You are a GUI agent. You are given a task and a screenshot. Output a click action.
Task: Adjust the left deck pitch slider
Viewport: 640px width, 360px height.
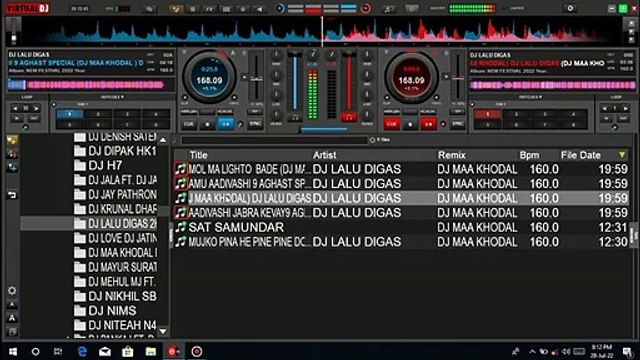256,79
